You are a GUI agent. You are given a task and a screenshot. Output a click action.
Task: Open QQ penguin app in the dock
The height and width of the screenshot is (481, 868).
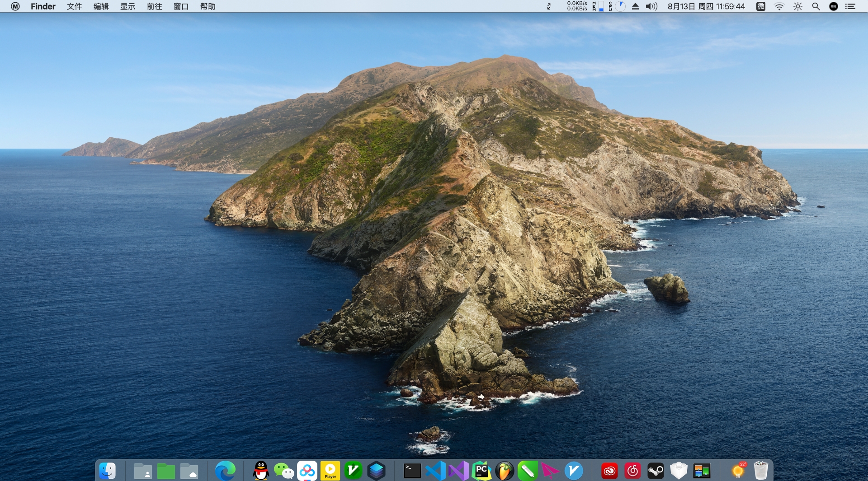(x=261, y=471)
